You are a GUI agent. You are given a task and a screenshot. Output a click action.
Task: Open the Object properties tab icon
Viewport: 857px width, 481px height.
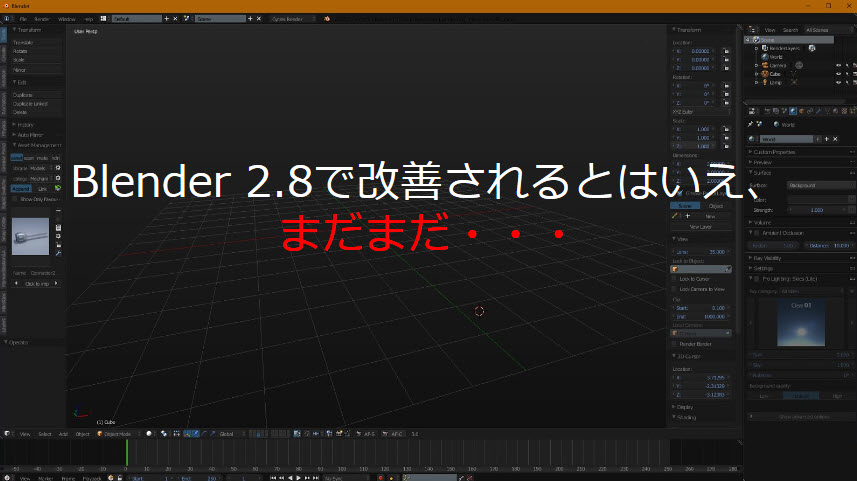click(802, 111)
